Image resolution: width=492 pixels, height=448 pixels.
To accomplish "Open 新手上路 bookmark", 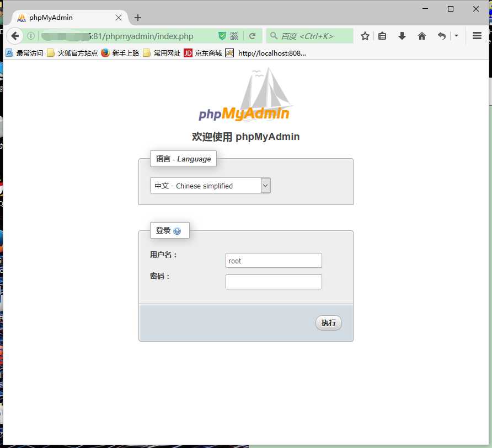I will 120,53.
